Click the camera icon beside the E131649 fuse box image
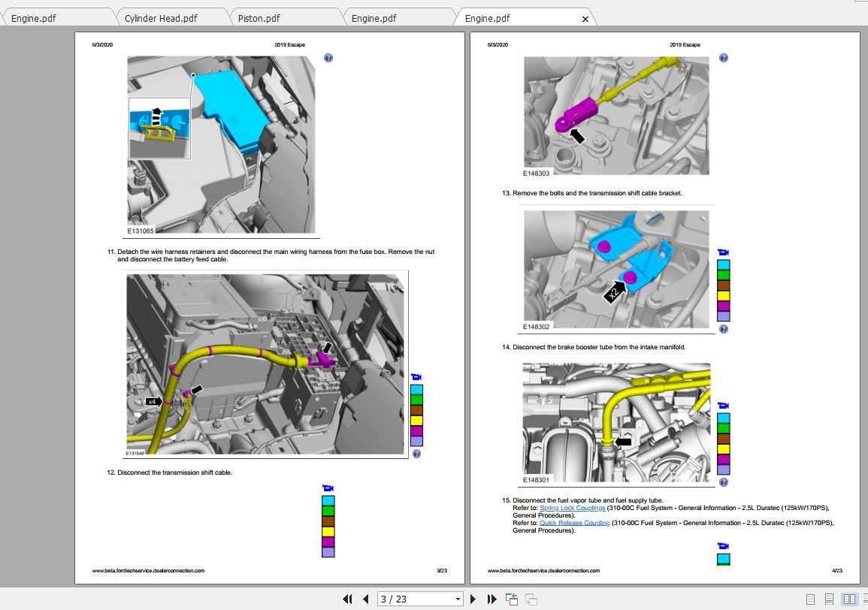The height and width of the screenshot is (610, 868). pyautogui.click(x=416, y=377)
